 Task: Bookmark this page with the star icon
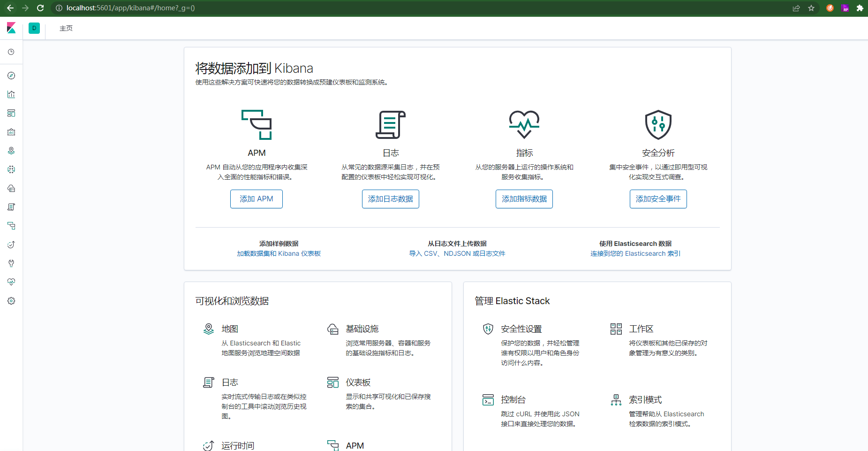[811, 8]
